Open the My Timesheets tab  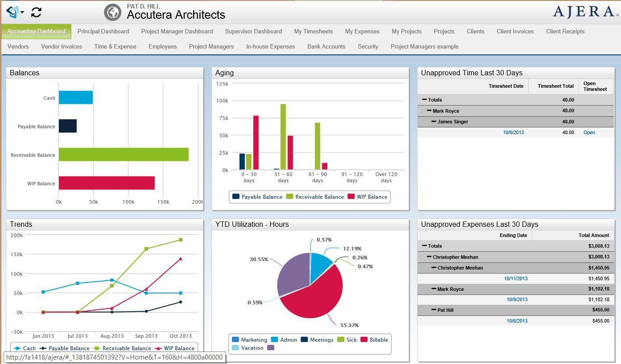(313, 31)
